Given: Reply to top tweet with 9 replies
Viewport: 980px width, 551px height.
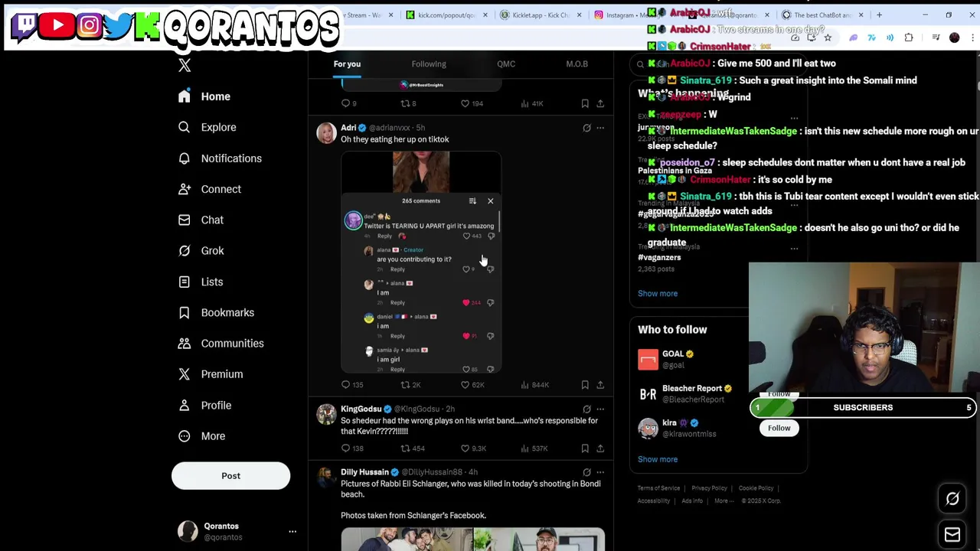Looking at the screenshot, I should (x=349, y=103).
